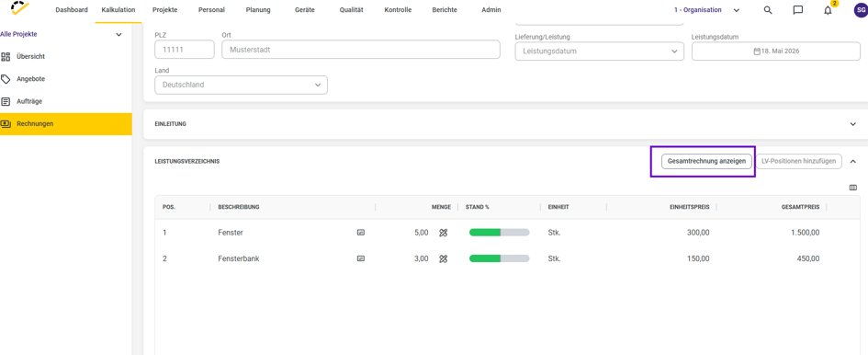Open the Lieferung/Leistung dropdown
868x355 pixels.
tap(600, 51)
